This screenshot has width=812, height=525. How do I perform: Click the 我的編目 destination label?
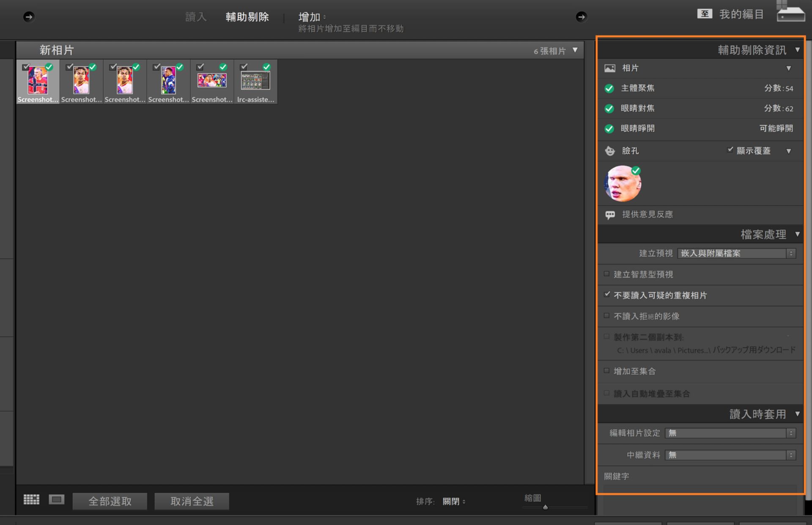pyautogui.click(x=741, y=14)
